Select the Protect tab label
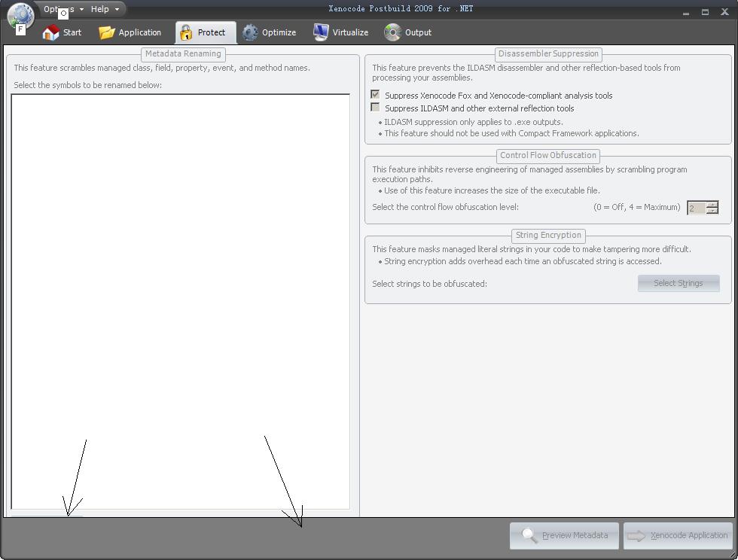This screenshot has width=738, height=560. 212,32
